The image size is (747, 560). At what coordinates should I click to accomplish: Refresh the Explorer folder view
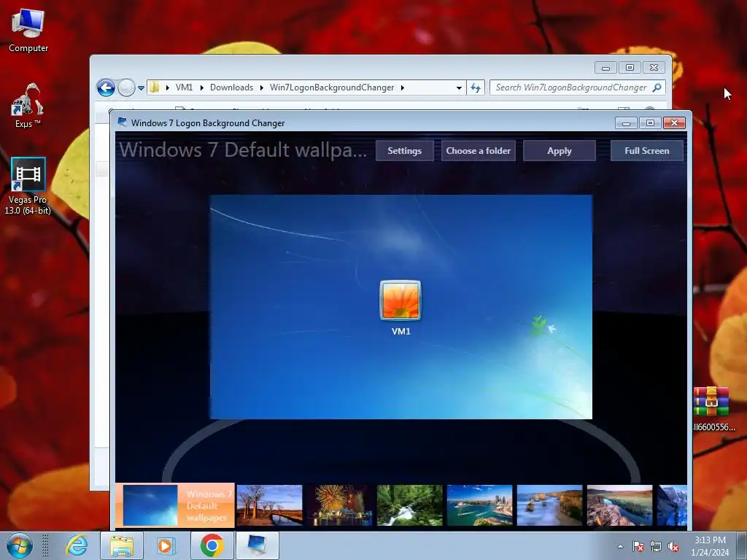point(476,87)
